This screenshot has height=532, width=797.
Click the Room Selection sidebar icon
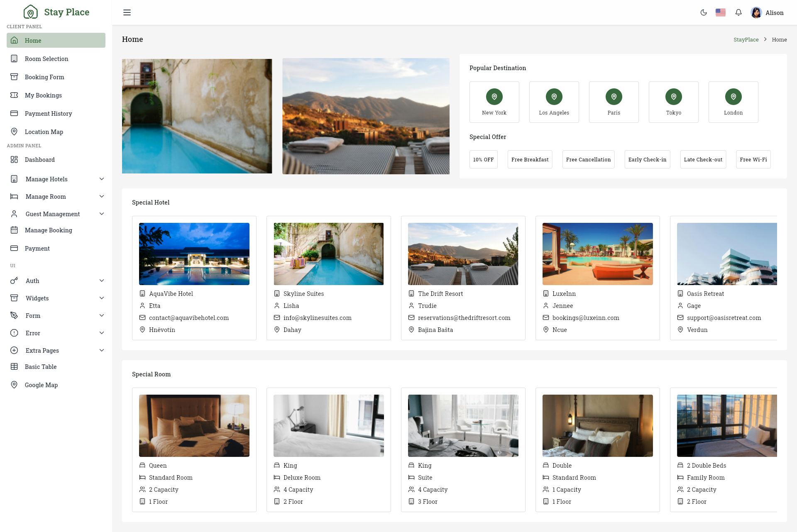coord(14,59)
